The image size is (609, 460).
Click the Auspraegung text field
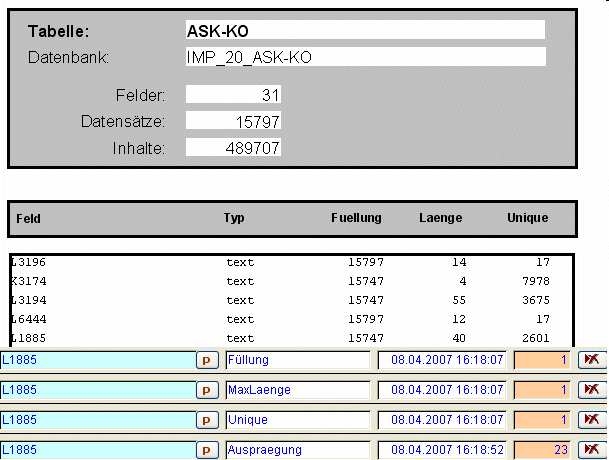pyautogui.click(x=297, y=450)
